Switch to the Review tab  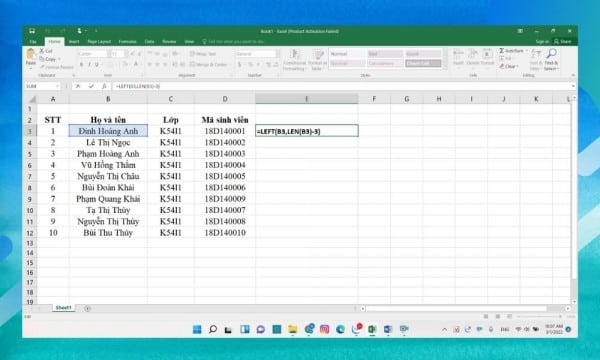(169, 42)
